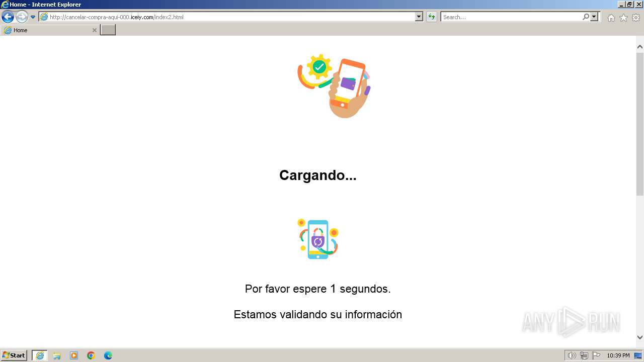Click the vertical scrollbar thumb
Viewport: 644px width, 362px height.
[640, 124]
